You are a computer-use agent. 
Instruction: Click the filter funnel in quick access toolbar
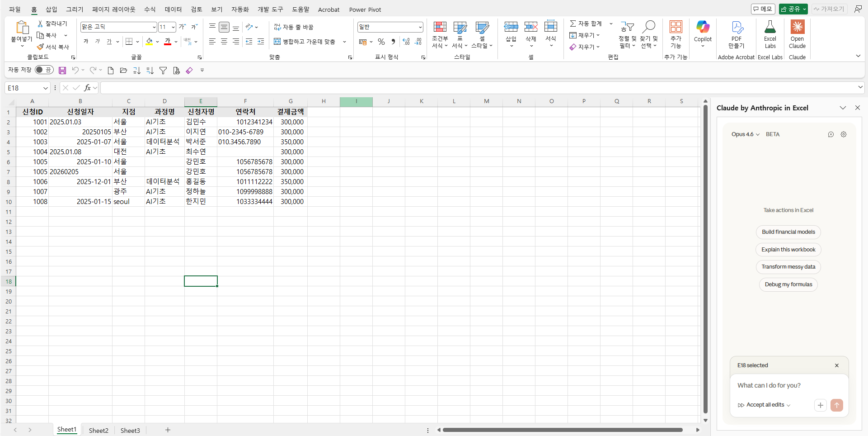163,71
